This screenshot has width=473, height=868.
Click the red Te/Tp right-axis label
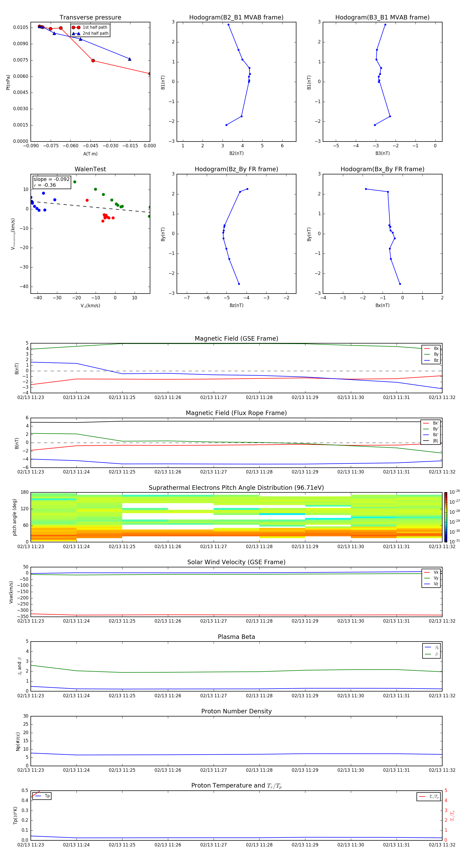pyautogui.click(x=452, y=815)
